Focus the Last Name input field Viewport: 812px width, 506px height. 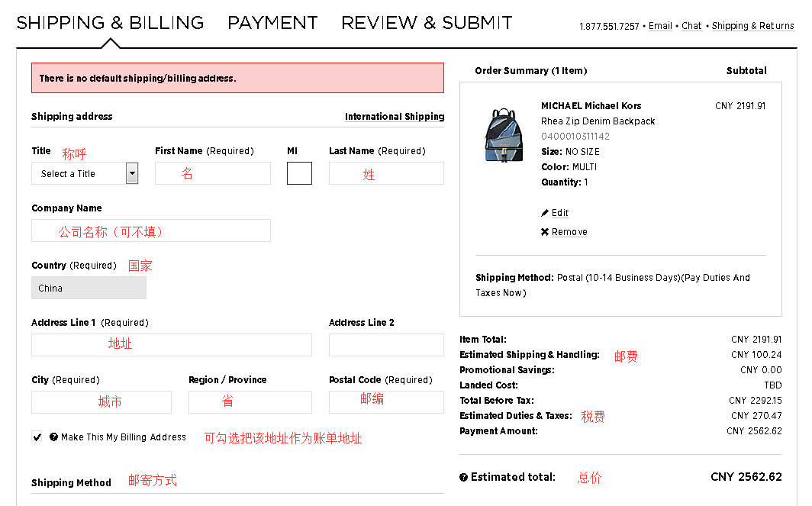[x=386, y=173]
